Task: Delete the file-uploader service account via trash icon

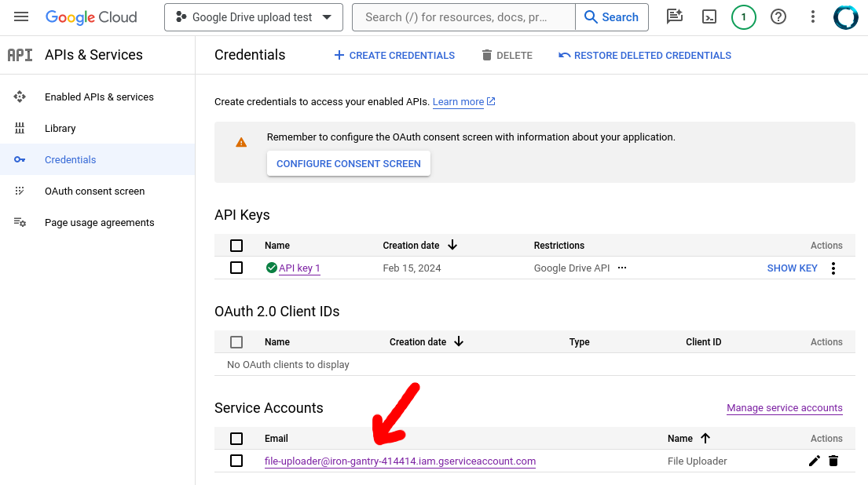Action: pyautogui.click(x=833, y=461)
